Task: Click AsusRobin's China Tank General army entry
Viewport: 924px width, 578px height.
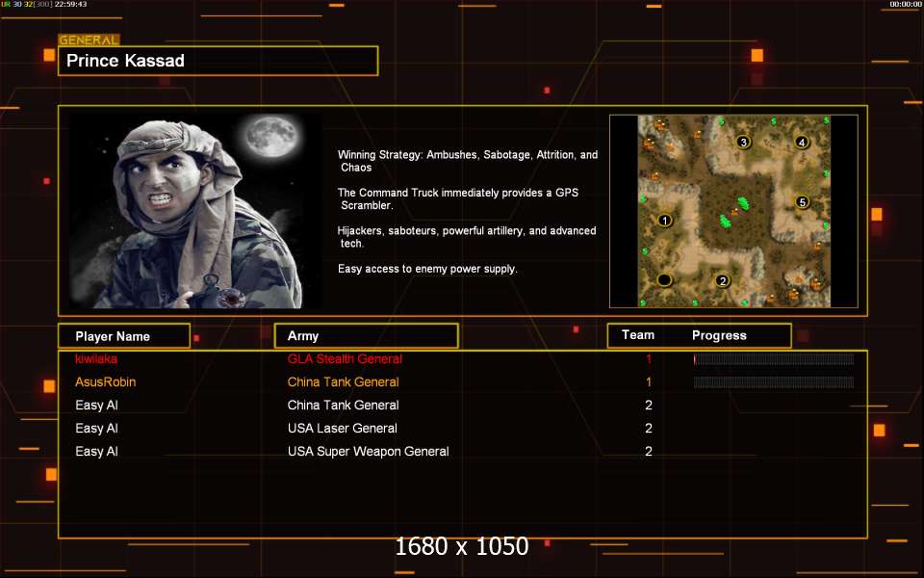Action: tap(343, 381)
